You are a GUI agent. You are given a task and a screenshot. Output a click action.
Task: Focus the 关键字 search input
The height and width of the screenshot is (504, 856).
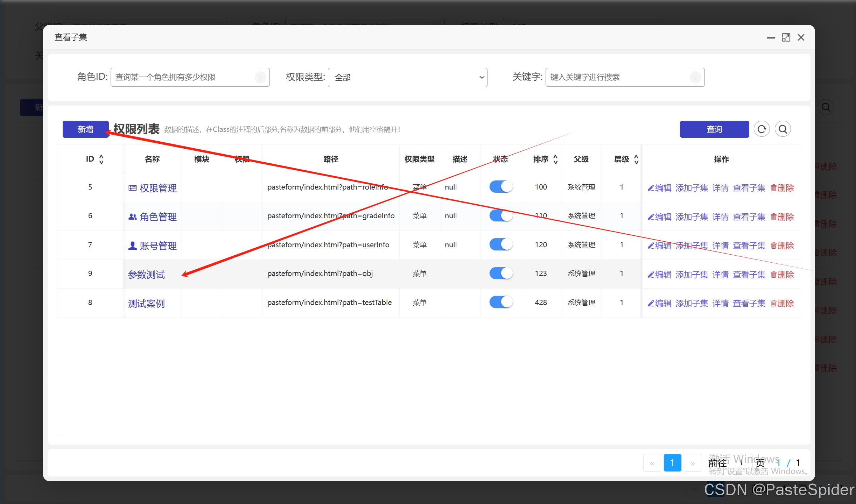[x=625, y=77]
